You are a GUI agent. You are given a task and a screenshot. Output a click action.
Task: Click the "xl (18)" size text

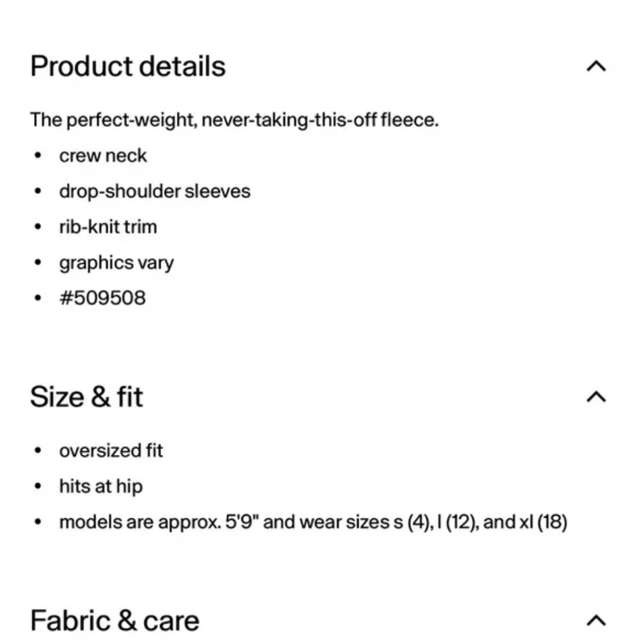point(543,522)
